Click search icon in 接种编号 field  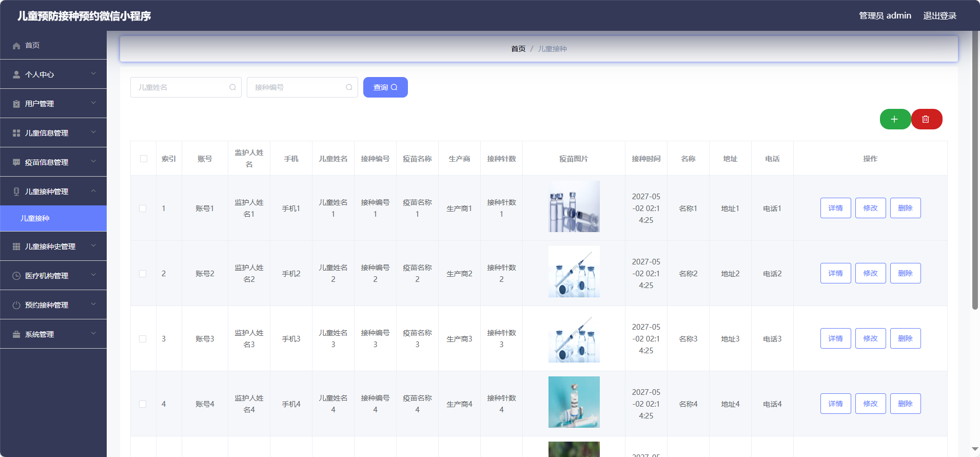click(349, 87)
